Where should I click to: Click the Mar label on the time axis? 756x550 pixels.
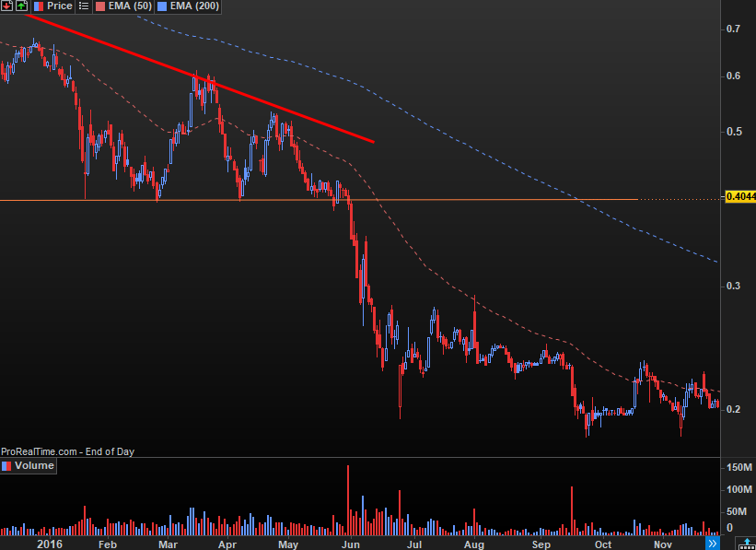point(168,544)
